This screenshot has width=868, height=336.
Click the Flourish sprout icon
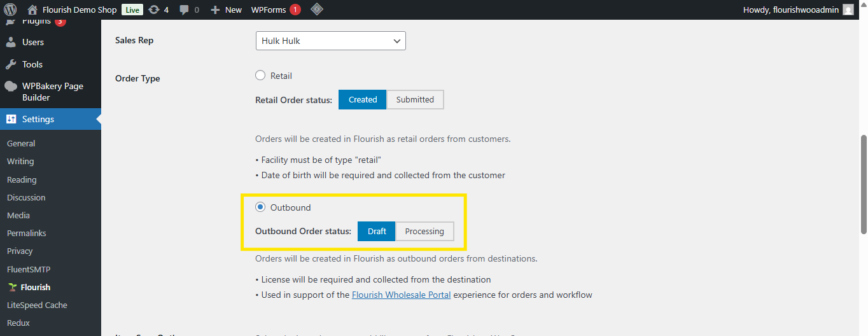[12, 287]
